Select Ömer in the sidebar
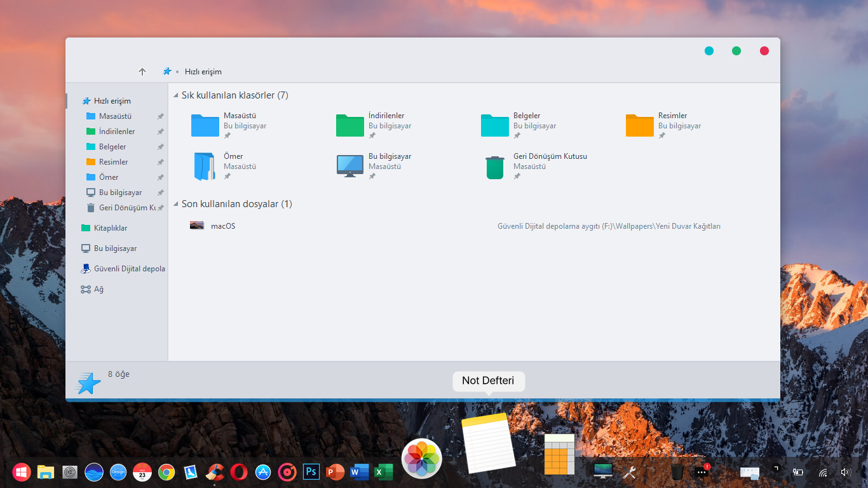This screenshot has width=868, height=488. tap(109, 177)
